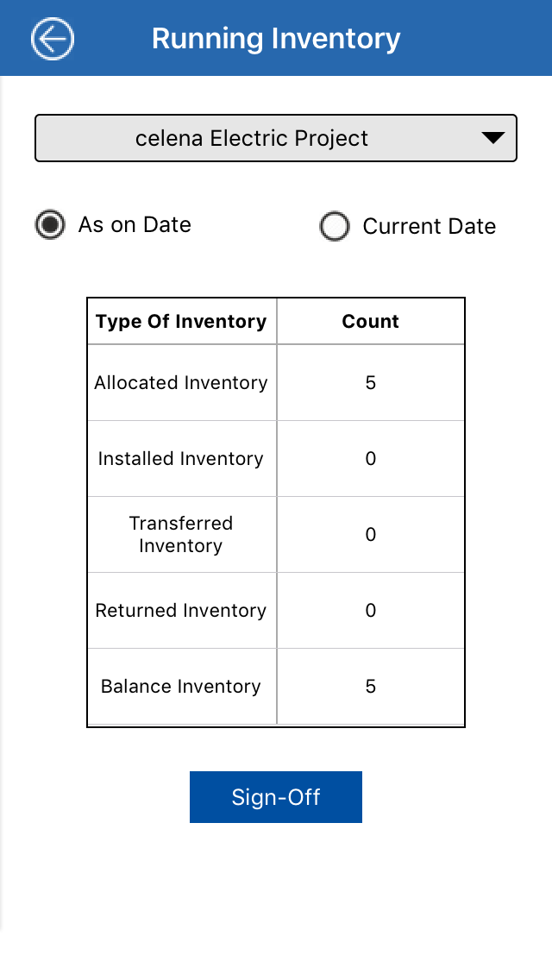Click the Type Of Inventory column header
Image resolution: width=552 pixels, height=980 pixels.
(x=181, y=322)
